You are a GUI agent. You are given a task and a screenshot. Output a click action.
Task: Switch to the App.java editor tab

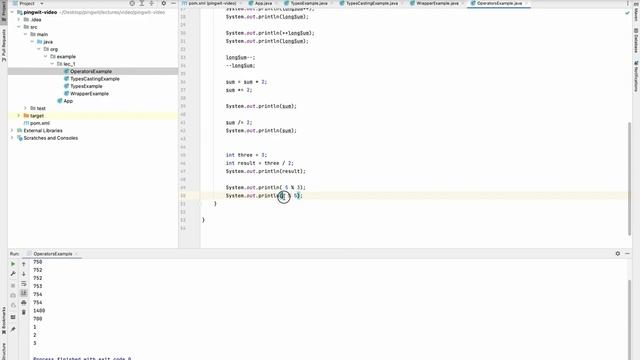[x=263, y=3]
